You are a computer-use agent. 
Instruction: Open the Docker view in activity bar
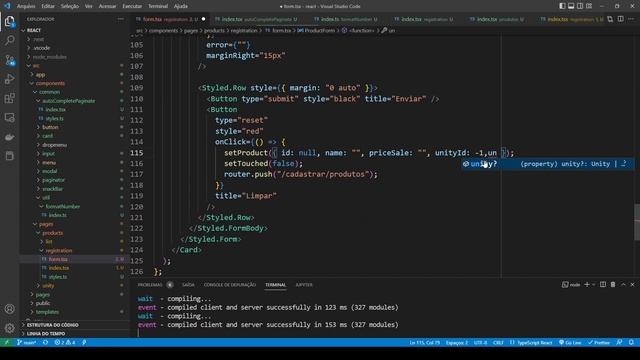point(9,137)
